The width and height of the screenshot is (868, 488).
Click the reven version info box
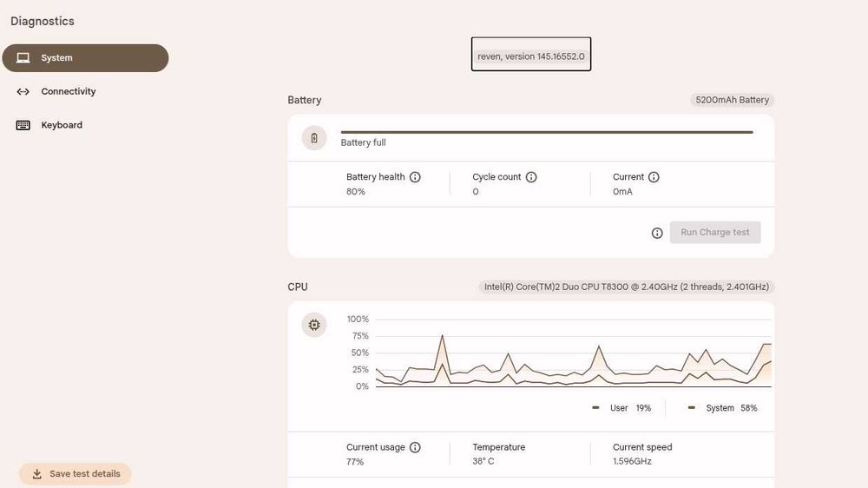click(x=531, y=55)
